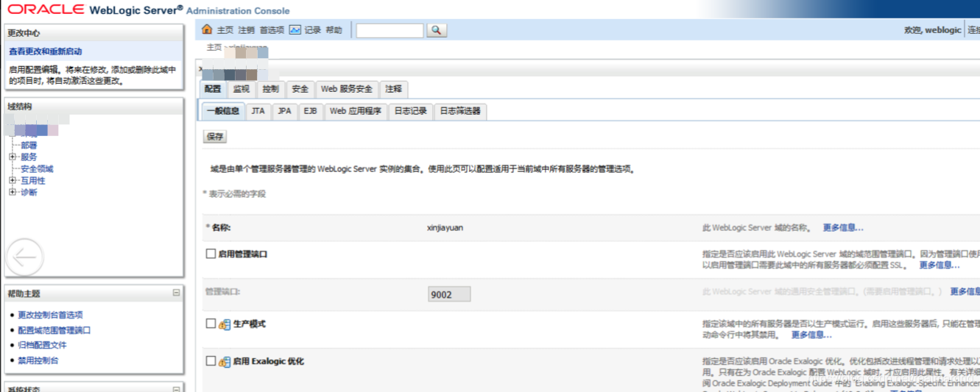This screenshot has width=980, height=392.
Task: Select the 一般信息 sub-tab
Action: [x=222, y=111]
